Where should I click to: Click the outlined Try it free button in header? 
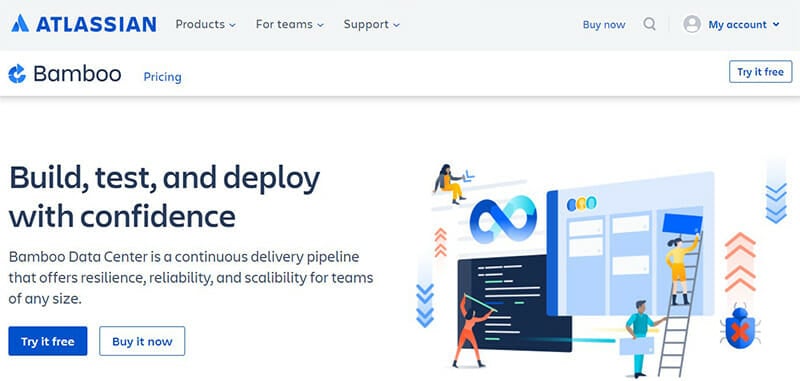click(760, 72)
